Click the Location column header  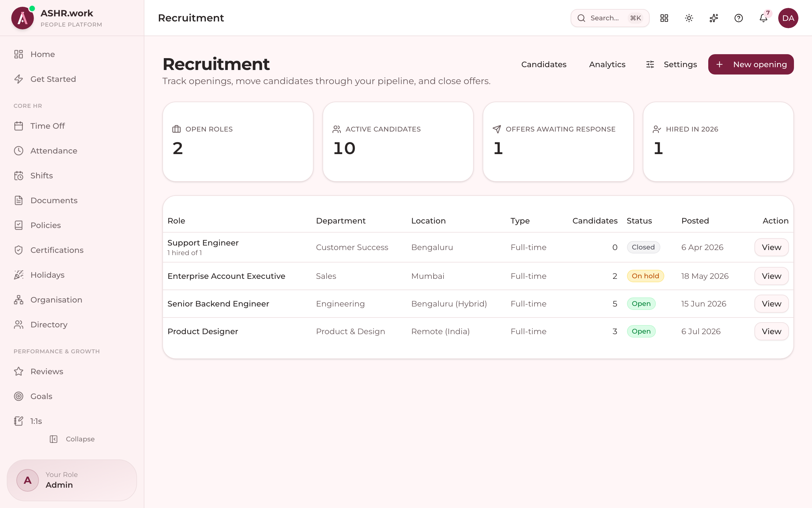coord(428,221)
